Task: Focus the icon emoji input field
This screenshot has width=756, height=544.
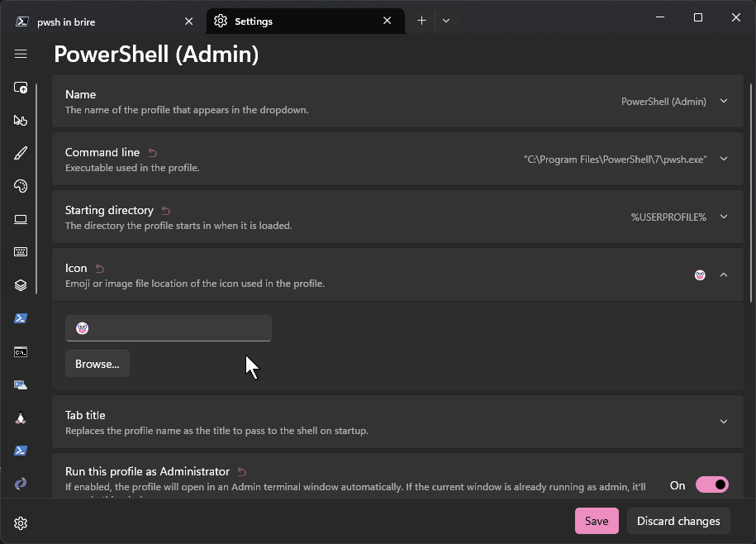Action: (x=169, y=328)
